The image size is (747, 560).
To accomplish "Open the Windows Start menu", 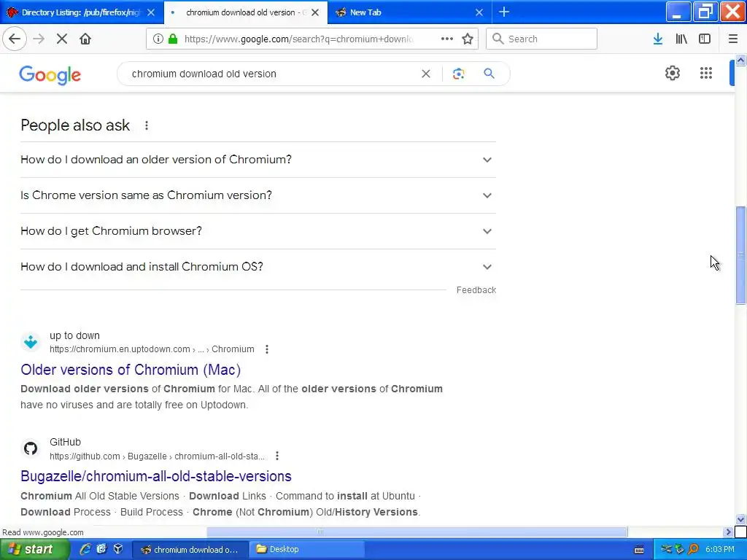I will (x=34, y=549).
